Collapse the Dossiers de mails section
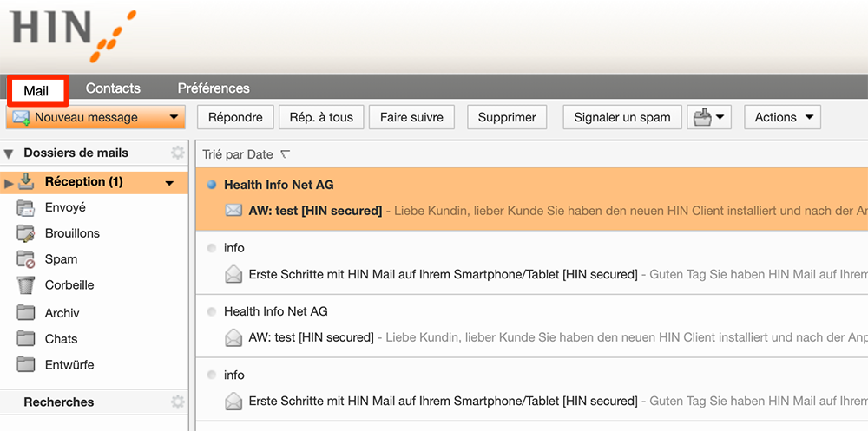The width and height of the screenshot is (868, 431). (x=9, y=153)
